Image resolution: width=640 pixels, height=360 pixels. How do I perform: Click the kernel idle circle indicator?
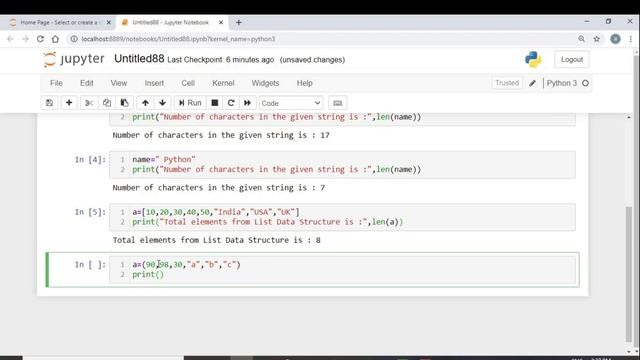[585, 83]
